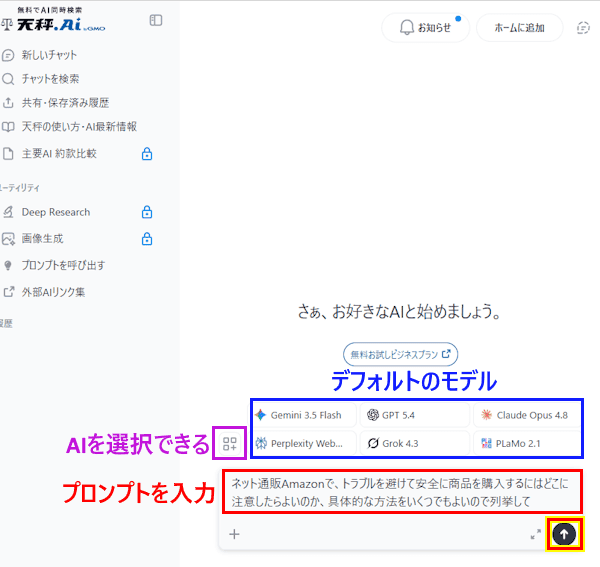600x567 pixels.
Task: Open 天秤の使い方・AI最新情報
Action: (x=79, y=127)
